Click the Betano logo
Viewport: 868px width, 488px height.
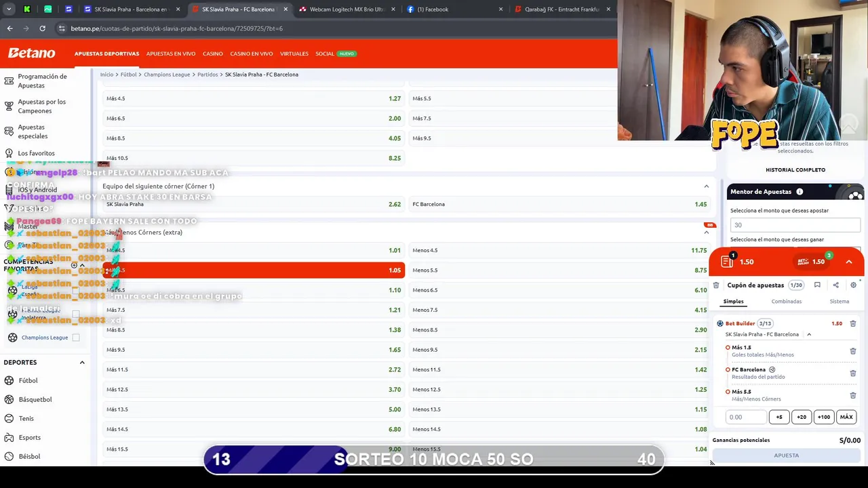31,53
